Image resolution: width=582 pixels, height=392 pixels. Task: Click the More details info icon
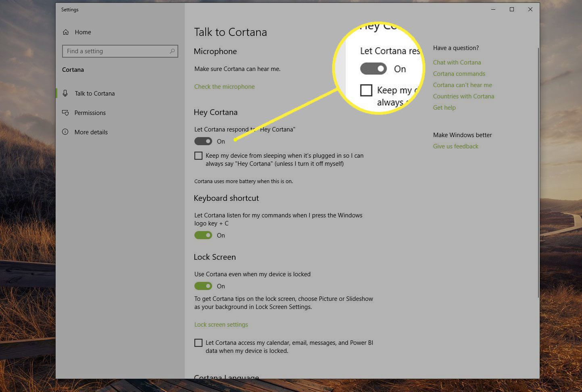tap(65, 132)
